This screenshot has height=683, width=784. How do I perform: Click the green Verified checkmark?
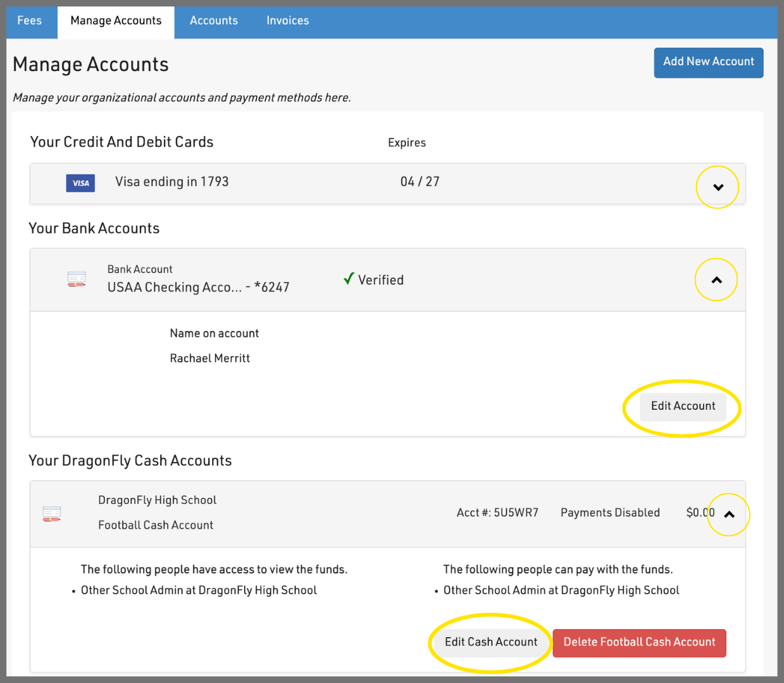[349, 279]
